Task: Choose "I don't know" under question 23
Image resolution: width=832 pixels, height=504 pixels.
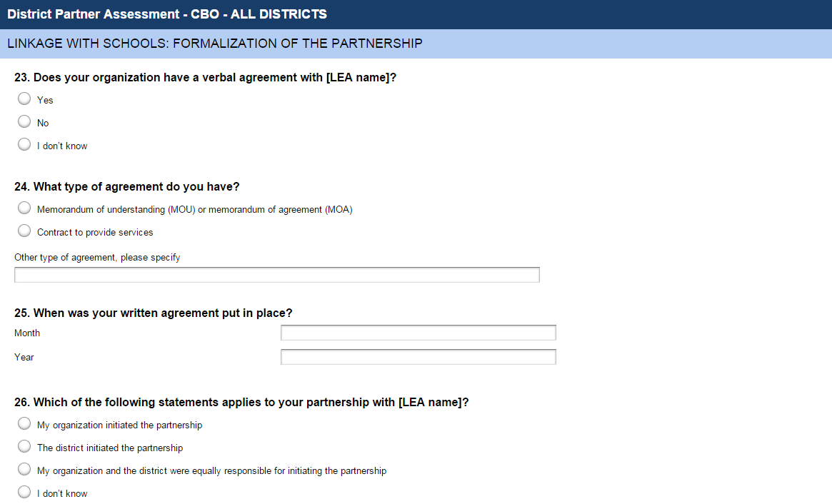Action: point(24,145)
